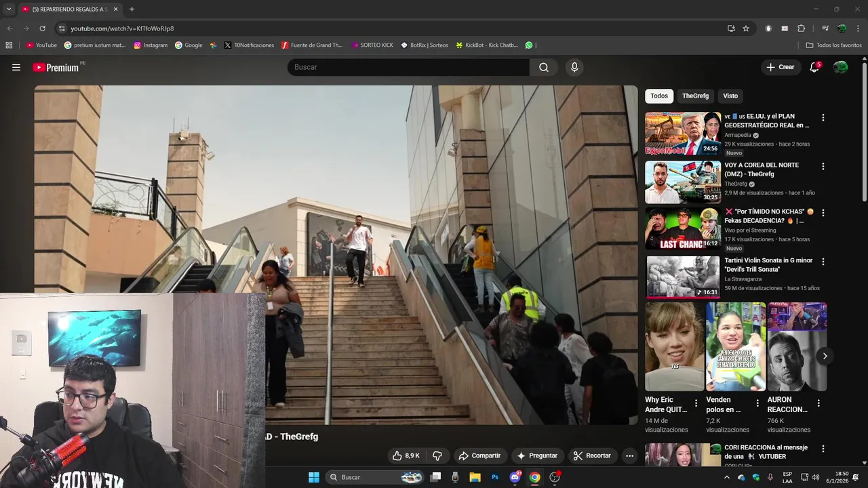Image resolution: width=868 pixels, height=488 pixels.
Task: Select the Visto filter chip
Action: tap(730, 96)
